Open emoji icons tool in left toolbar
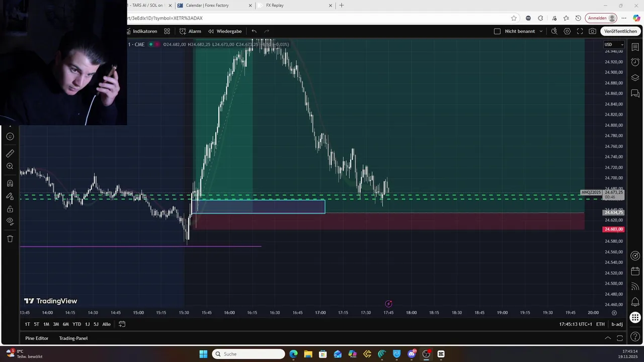This screenshot has width=644, height=362. point(10,136)
